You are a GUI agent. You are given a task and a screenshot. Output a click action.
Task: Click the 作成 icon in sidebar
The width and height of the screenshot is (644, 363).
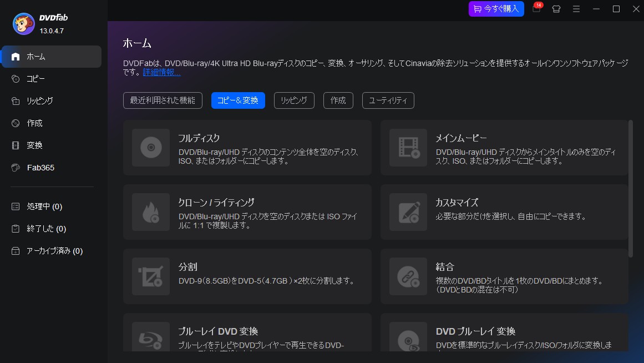[16, 123]
